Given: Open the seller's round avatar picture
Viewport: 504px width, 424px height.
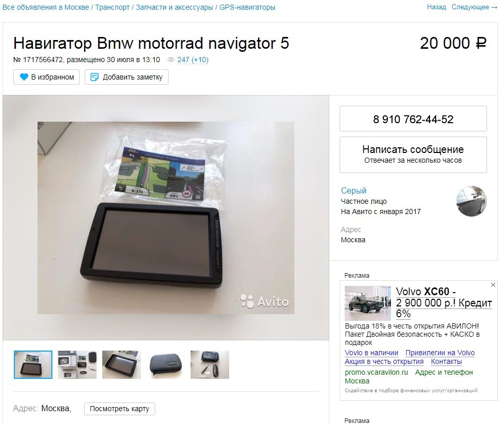Looking at the screenshot, I should 472,201.
